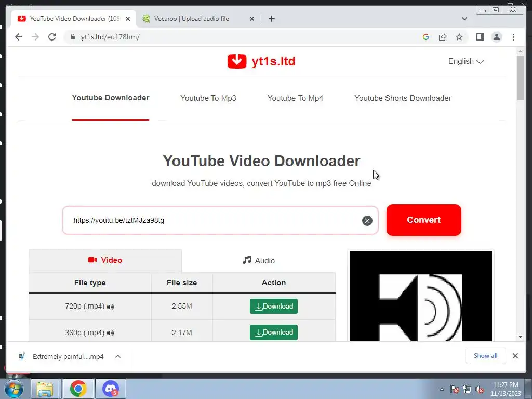The height and width of the screenshot is (399, 532).
Task: Click the 360p row Download button label
Action: 278,332
